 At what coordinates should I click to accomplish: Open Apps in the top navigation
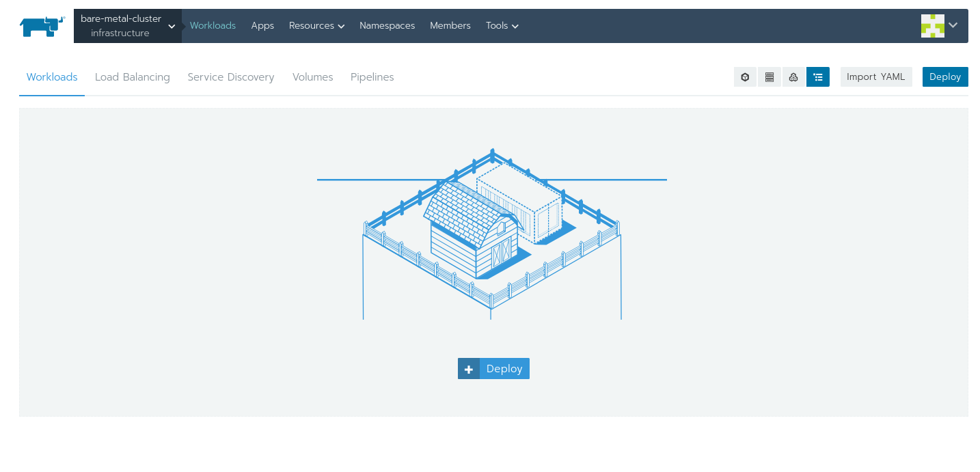pos(262,26)
